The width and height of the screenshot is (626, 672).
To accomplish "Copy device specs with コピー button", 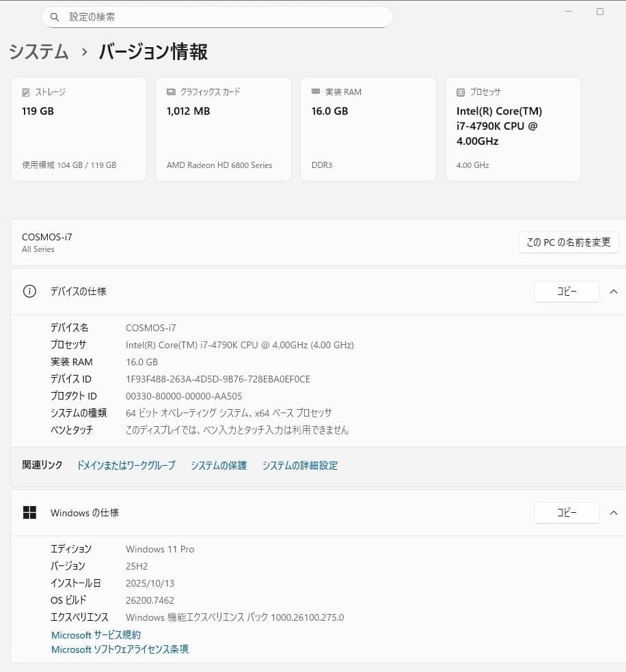I will tap(567, 292).
